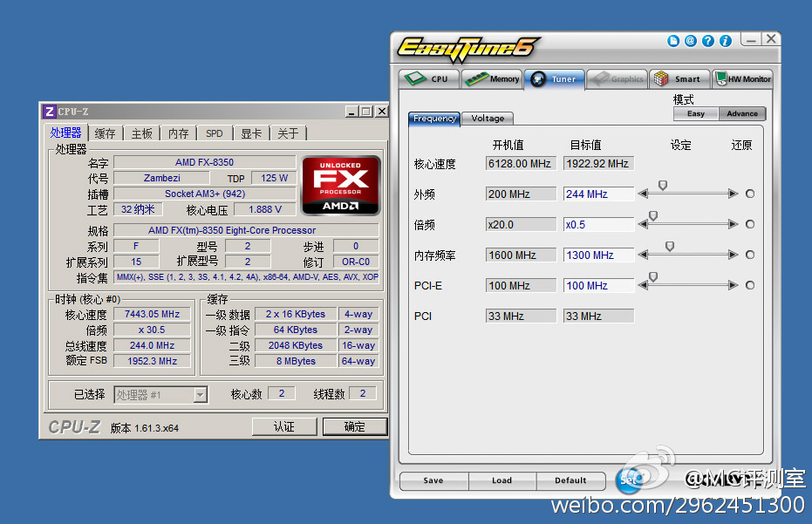The image size is (812, 524).
Task: Open the help question-mark icon in EasyTune6
Action: tap(708, 41)
